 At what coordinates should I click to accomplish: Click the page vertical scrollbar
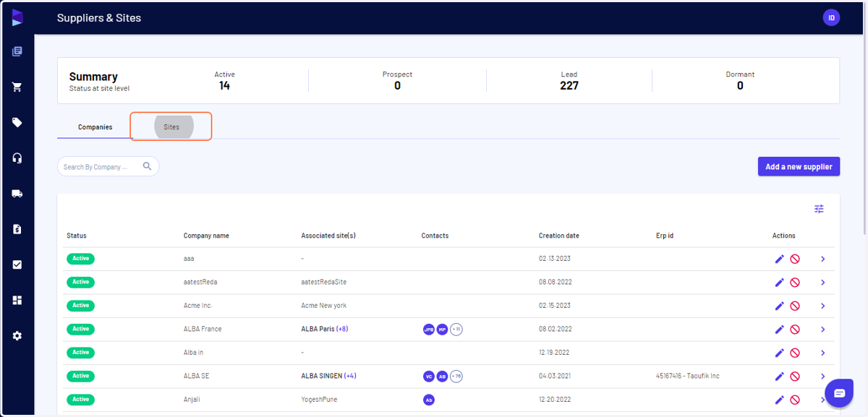tap(864, 119)
